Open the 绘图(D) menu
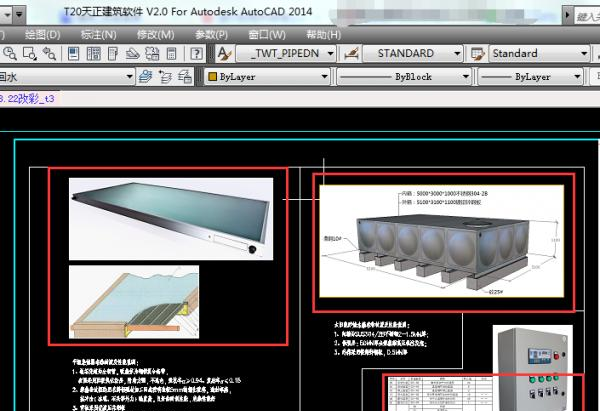Screen dimensions: 600x411 (42, 35)
